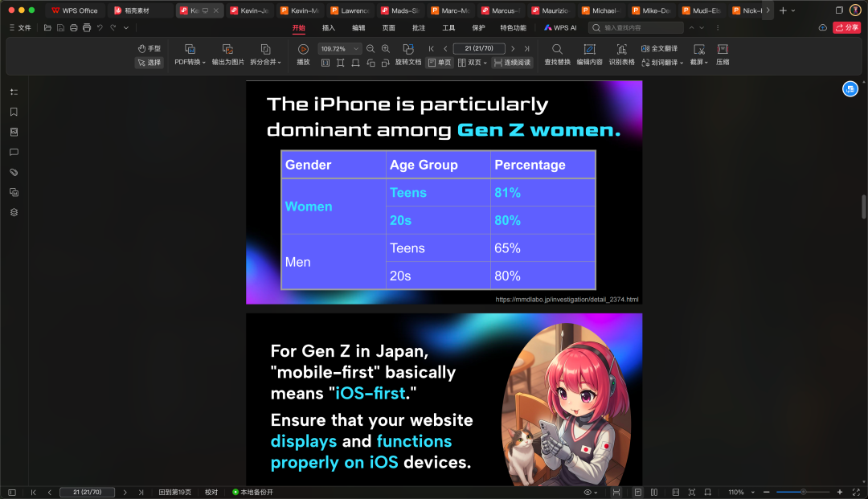Click the plus button beside zoom slider
Screen dimensions: 868x499
(x=839, y=492)
